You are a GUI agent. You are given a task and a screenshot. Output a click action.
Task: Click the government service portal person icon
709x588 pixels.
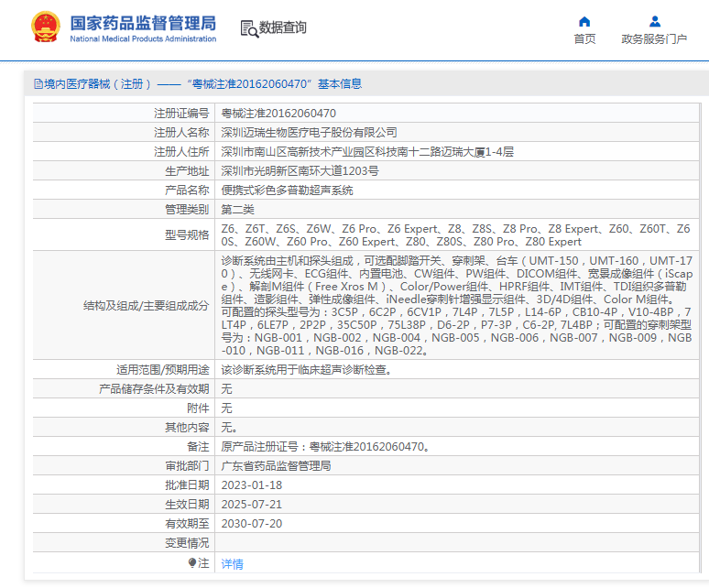point(654,21)
